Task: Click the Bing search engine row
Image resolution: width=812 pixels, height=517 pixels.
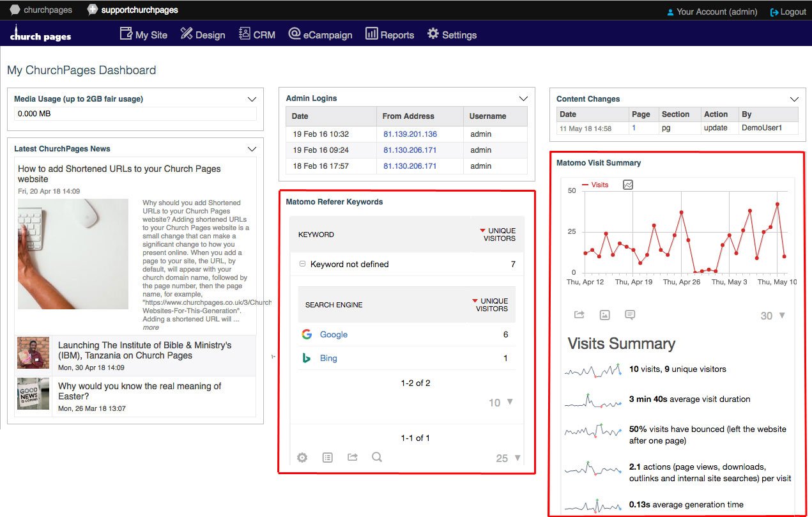Action: point(406,358)
